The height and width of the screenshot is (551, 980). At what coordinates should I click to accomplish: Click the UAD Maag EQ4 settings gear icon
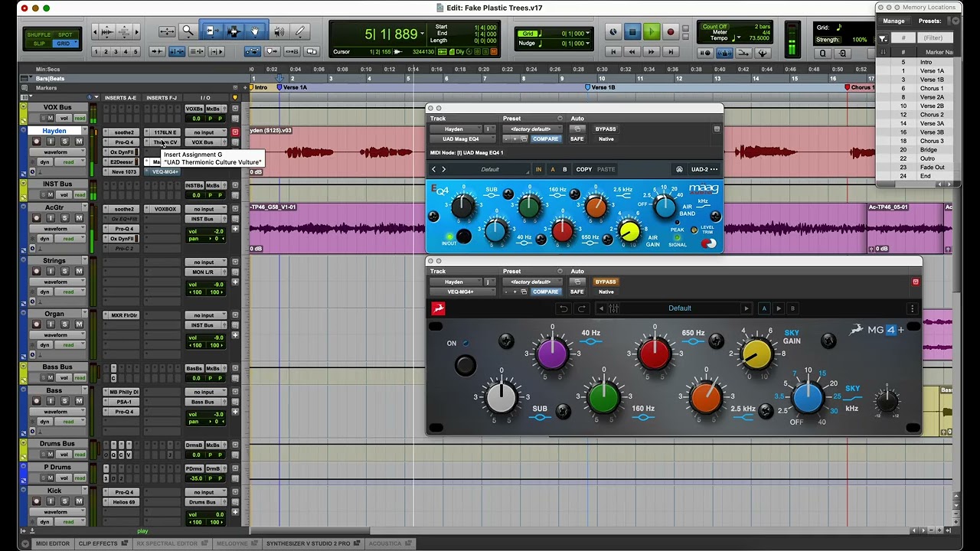pyautogui.click(x=679, y=170)
